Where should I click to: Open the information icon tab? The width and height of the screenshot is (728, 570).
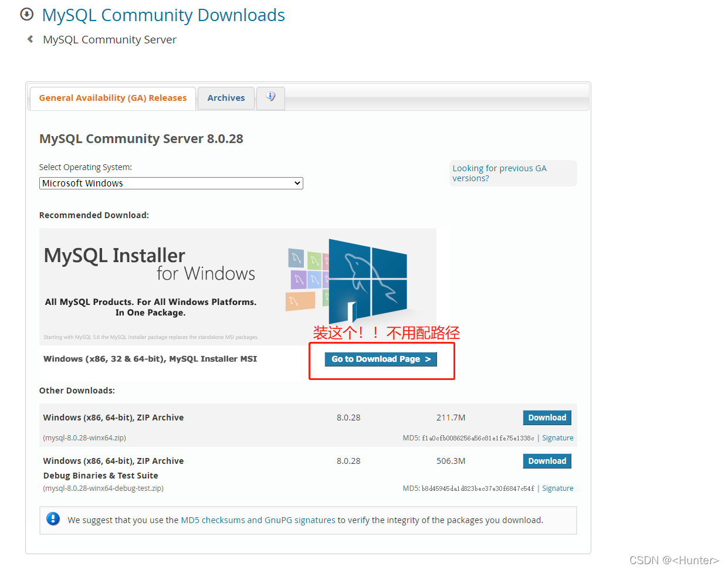tap(270, 97)
